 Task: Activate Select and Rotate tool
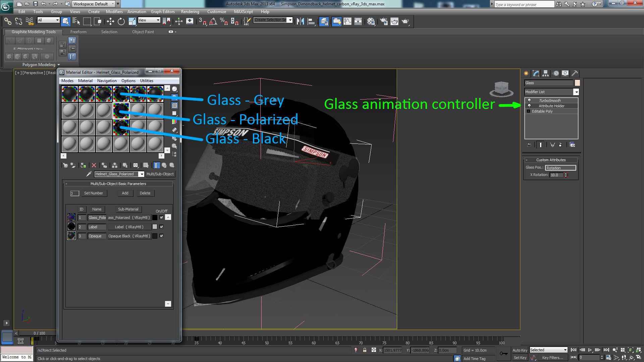[x=121, y=21]
